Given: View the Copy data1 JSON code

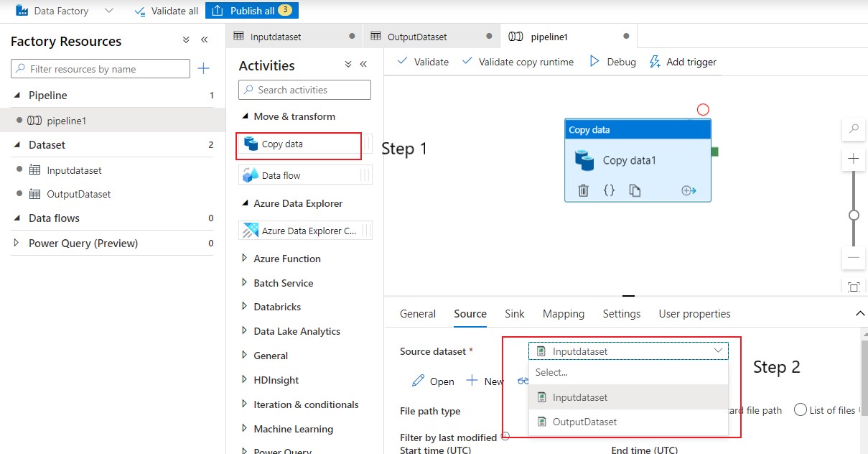Looking at the screenshot, I should tap(609, 190).
